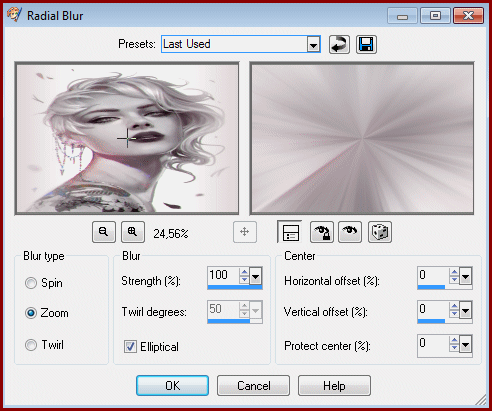492x411 pixels.
Task: Open the Horizontal offset dropdown arrow
Action: click(x=466, y=276)
